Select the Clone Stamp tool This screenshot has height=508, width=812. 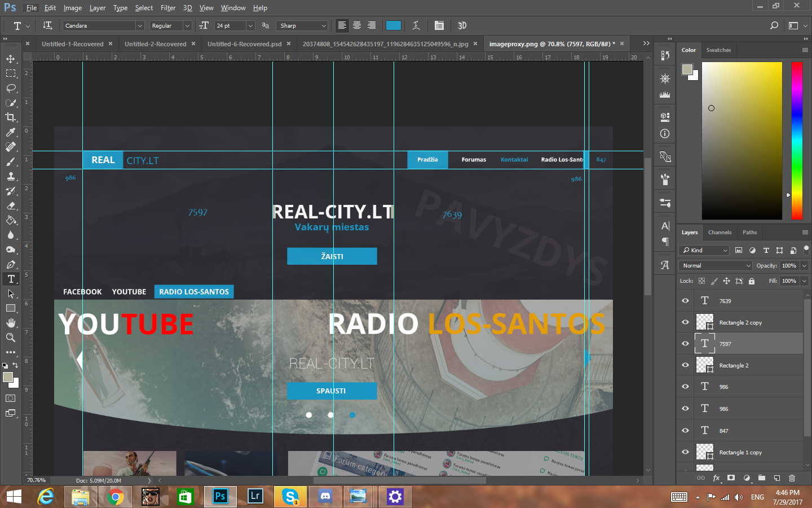(x=11, y=176)
